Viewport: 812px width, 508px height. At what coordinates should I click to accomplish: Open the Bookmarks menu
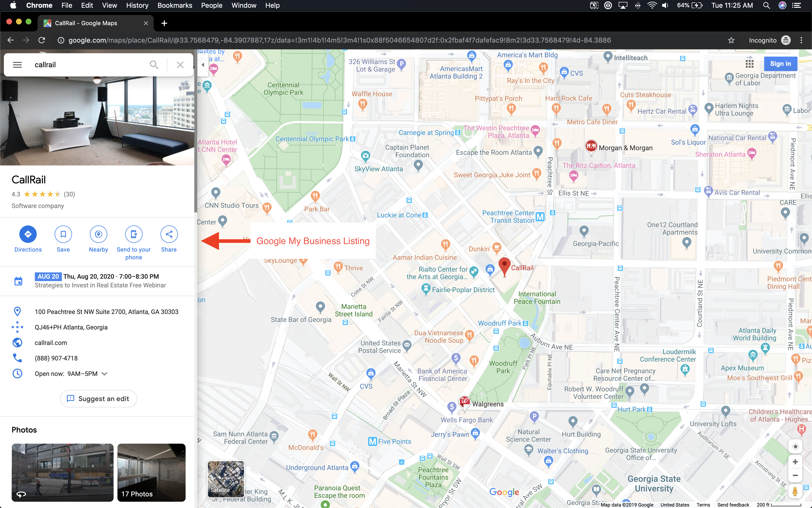[x=175, y=5]
